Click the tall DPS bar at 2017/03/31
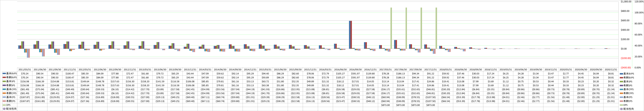The height and width of the screenshot is (111, 644). [391, 28]
